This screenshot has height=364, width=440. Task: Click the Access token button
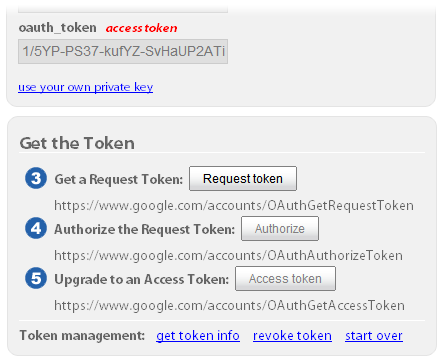[x=285, y=279]
